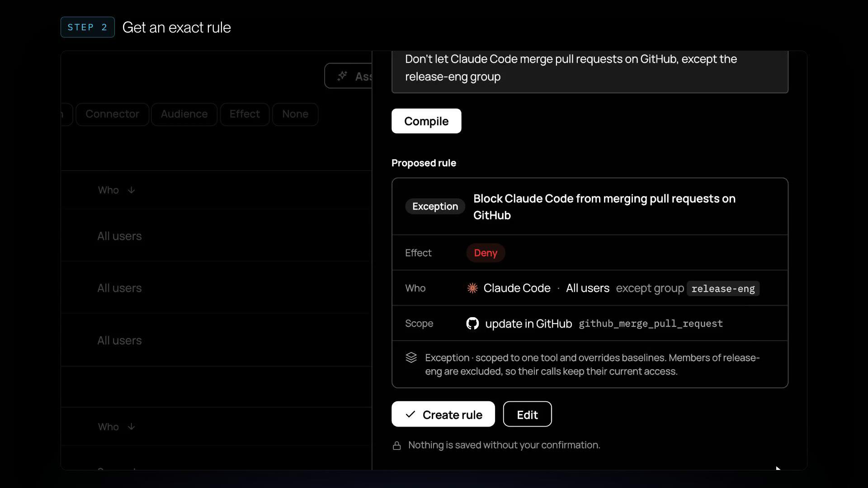Screen dimensions: 868x488
Task: Click the Exception badge on proposed rule
Action: click(x=435, y=206)
